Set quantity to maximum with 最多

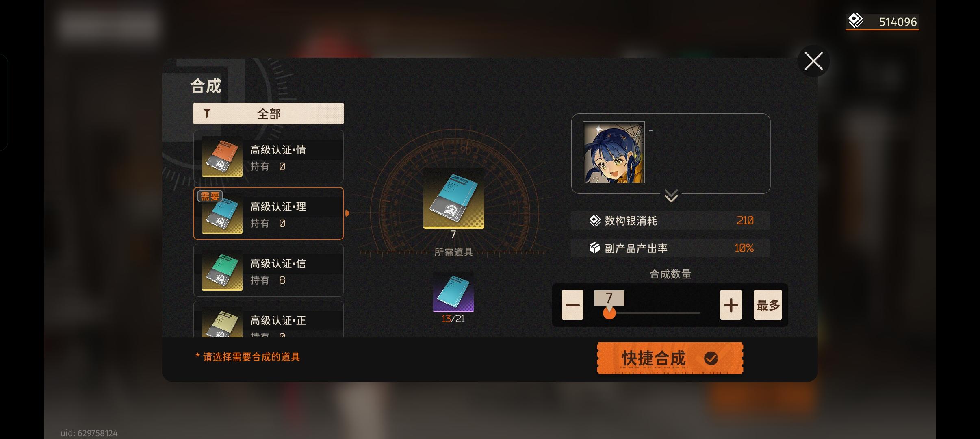coord(768,305)
